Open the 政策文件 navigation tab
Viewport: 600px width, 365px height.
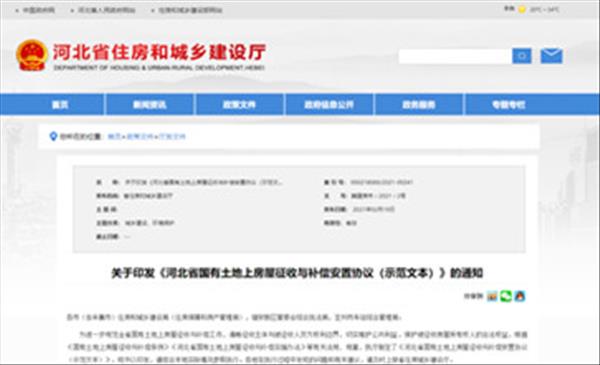tap(240, 104)
